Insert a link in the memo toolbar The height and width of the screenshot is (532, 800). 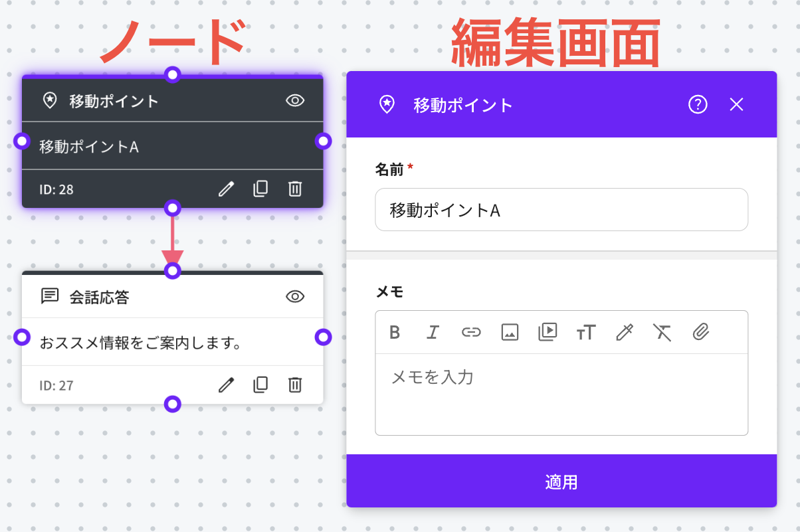click(x=471, y=332)
